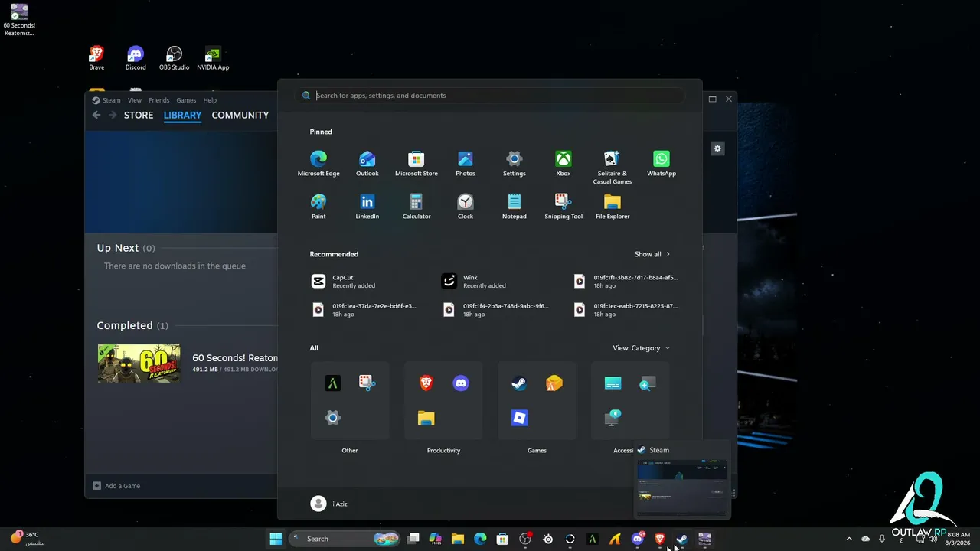Launch Roblox from the Games category
The width and height of the screenshot is (980, 551).
tap(519, 418)
